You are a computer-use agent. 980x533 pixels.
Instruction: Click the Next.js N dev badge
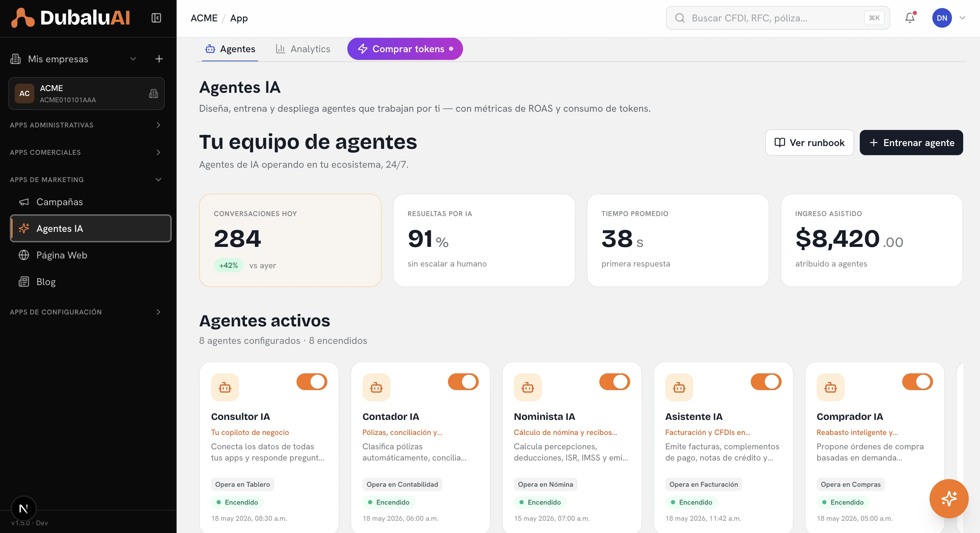point(23,508)
